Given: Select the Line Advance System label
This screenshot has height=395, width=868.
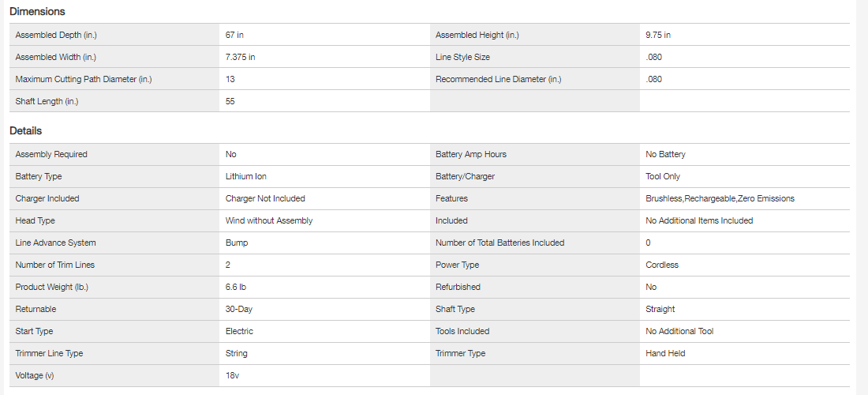Looking at the screenshot, I should (55, 243).
